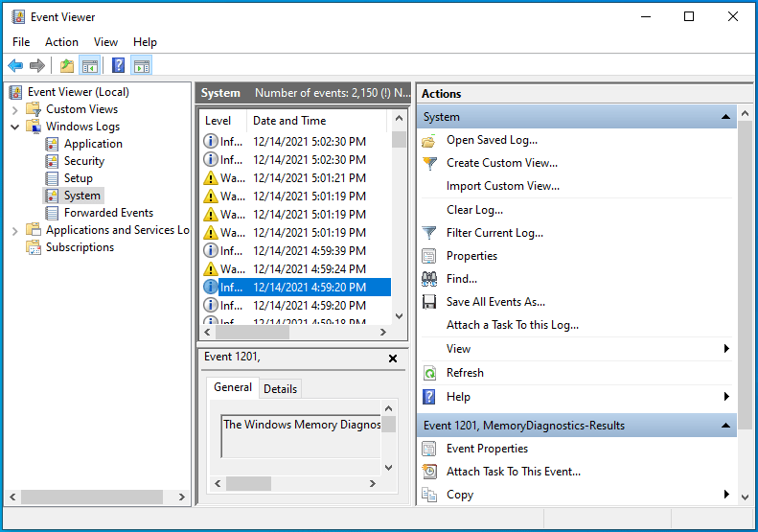758x532 pixels.
Task: Click the Event Viewer title bar icon
Action: tap(18, 17)
